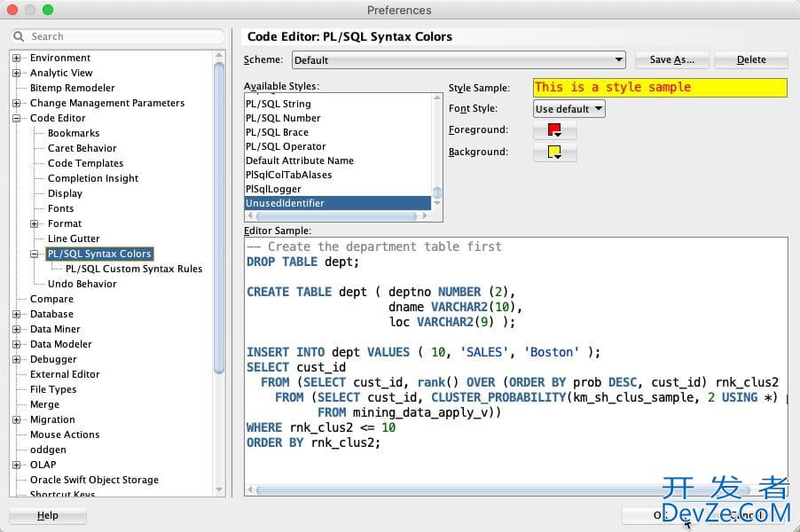Select Undo Behavior item
The width and height of the screenshot is (800, 532).
click(x=82, y=284)
